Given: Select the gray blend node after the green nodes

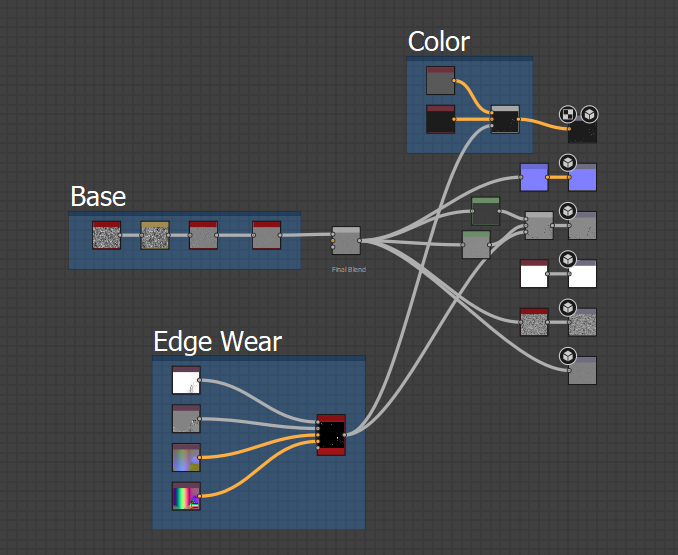Looking at the screenshot, I should [x=539, y=226].
